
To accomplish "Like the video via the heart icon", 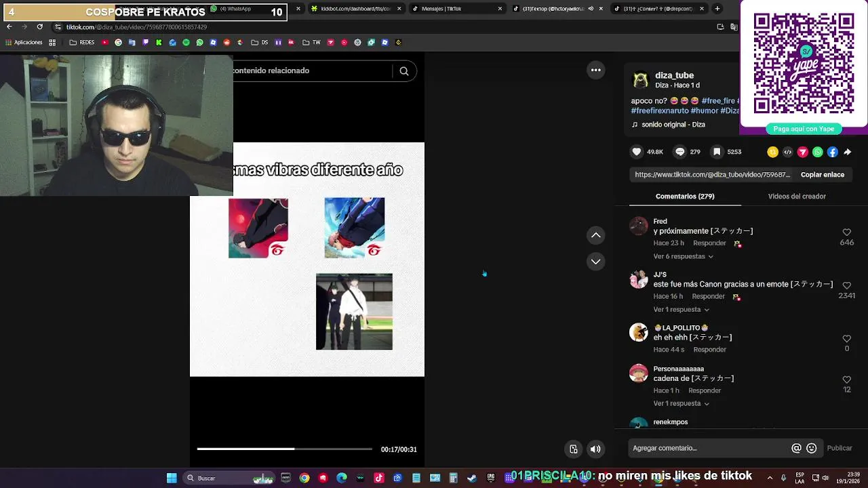I will [x=636, y=152].
